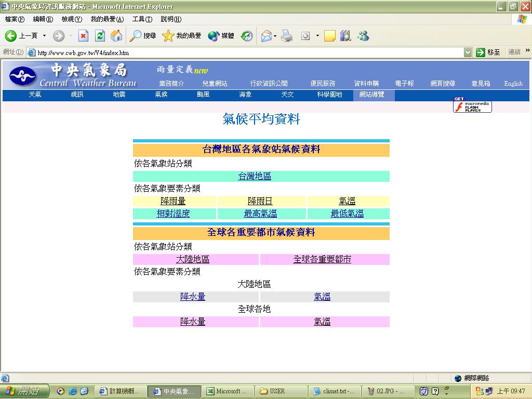Switch to the Microsoft Excel taskbar button

[228, 391]
